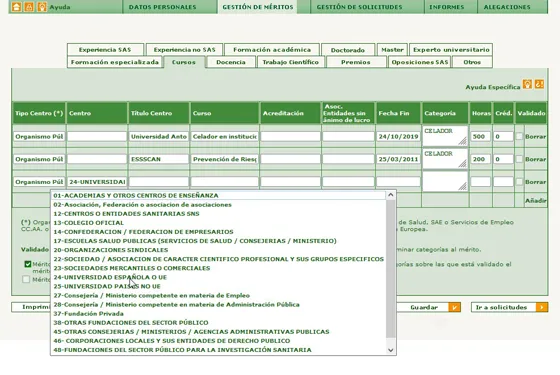Screen dimensions: 560x375
Task: Choose 01-ACADEMIAS Y OTROS CENTROS DE ENSEÑANZA
Action: 218,195
